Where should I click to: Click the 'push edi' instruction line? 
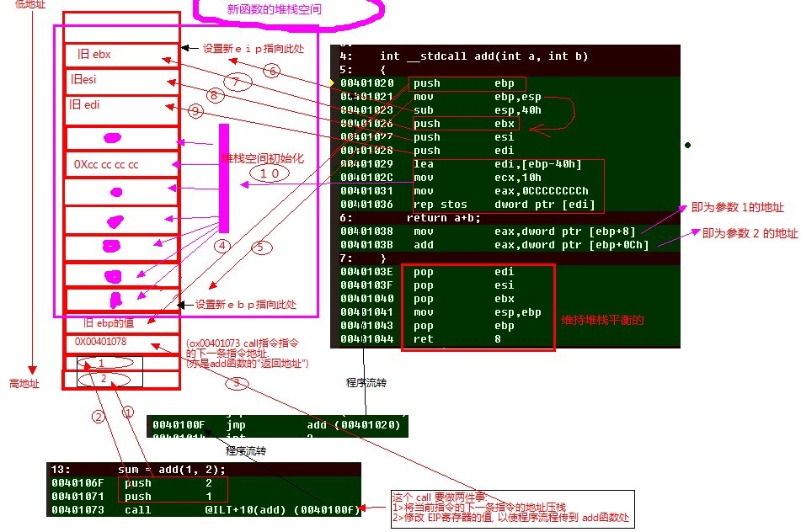pos(463,150)
